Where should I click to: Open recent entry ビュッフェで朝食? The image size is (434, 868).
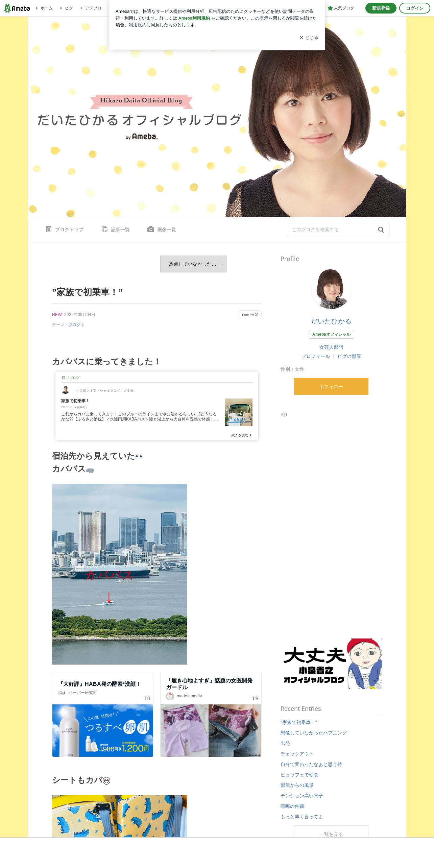click(x=299, y=775)
